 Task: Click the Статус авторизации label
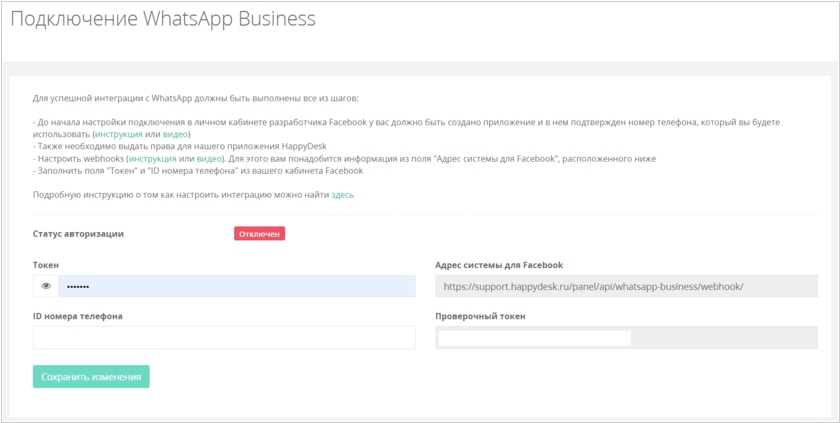point(78,233)
